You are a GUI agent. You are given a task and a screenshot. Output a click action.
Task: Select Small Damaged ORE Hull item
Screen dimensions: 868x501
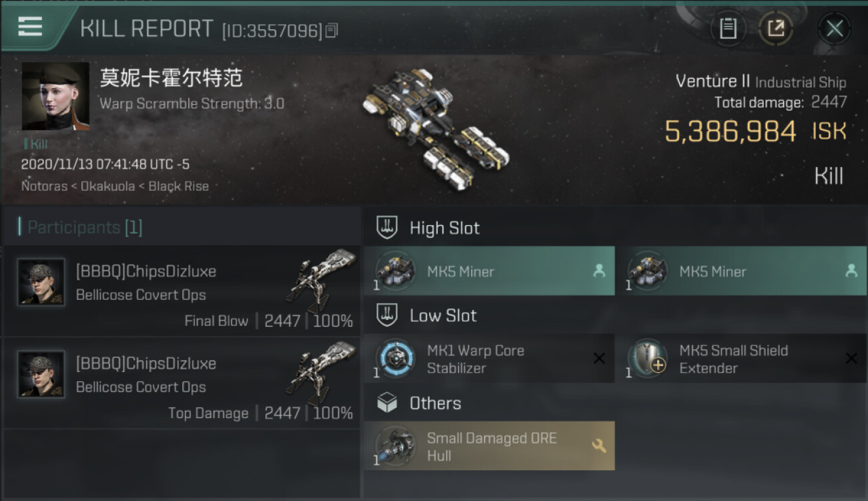[x=489, y=446]
